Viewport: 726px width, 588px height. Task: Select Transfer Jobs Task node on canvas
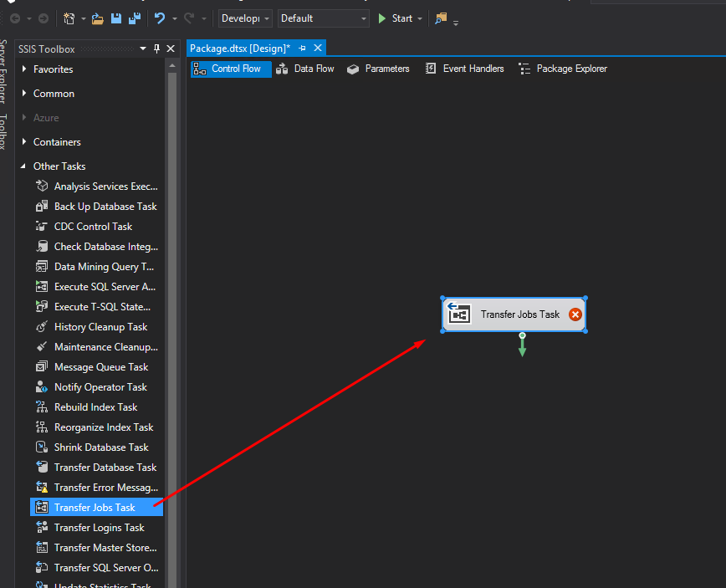[x=519, y=314]
